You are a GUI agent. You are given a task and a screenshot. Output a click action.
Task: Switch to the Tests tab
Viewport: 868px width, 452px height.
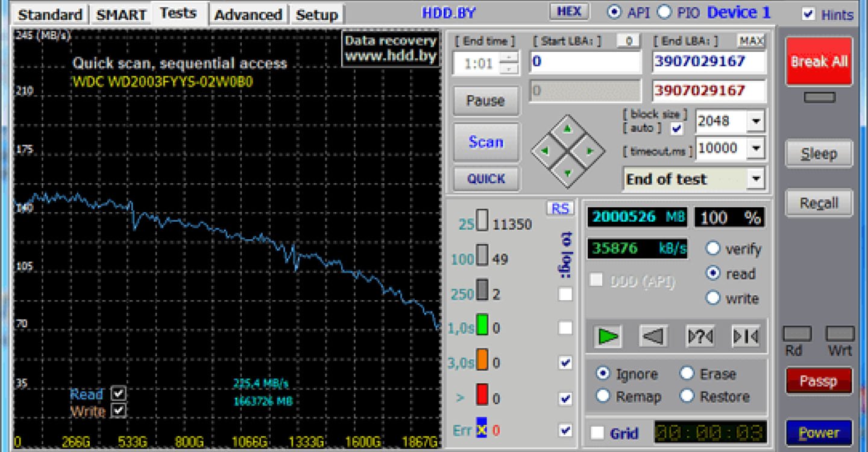[x=178, y=13]
